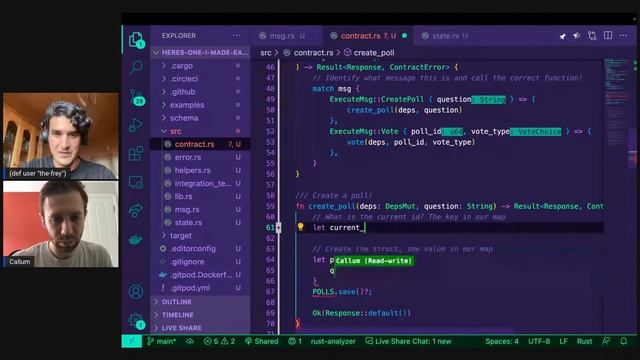Click Explorer more actions ellipsis

pyautogui.click(x=236, y=36)
